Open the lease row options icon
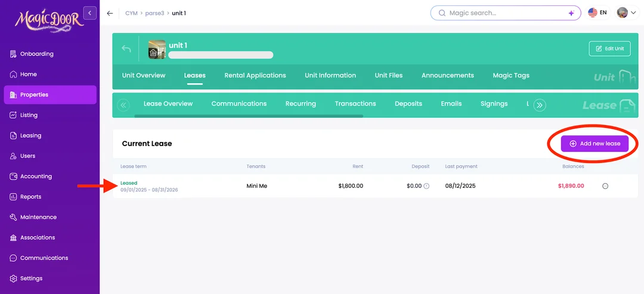This screenshot has height=294, width=644. tap(605, 186)
